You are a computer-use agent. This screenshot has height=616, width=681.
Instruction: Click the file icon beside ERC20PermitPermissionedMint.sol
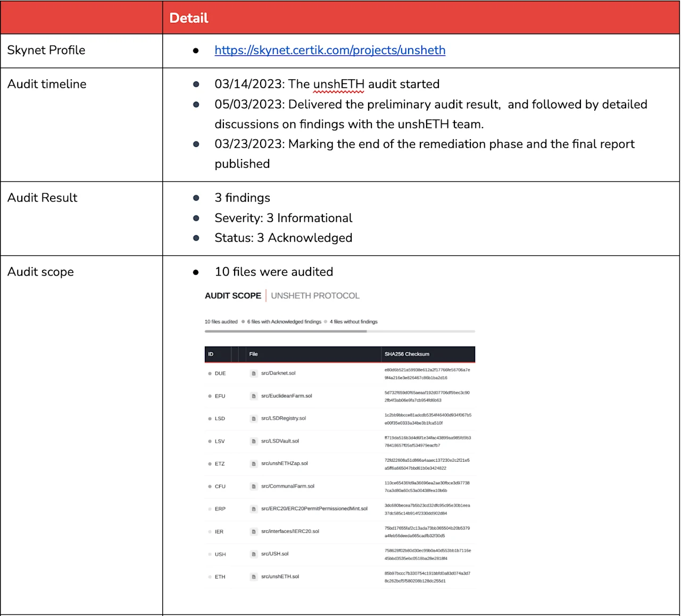tap(254, 509)
